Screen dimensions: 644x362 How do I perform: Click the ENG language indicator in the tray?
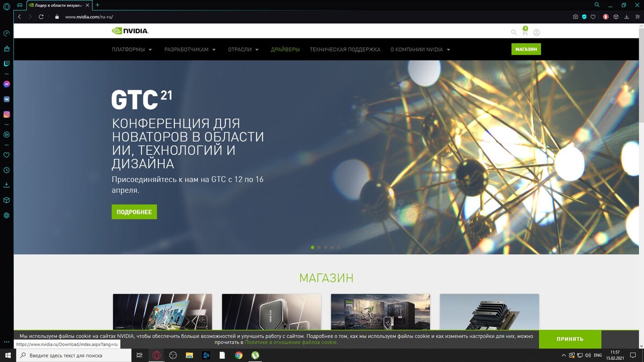597,355
